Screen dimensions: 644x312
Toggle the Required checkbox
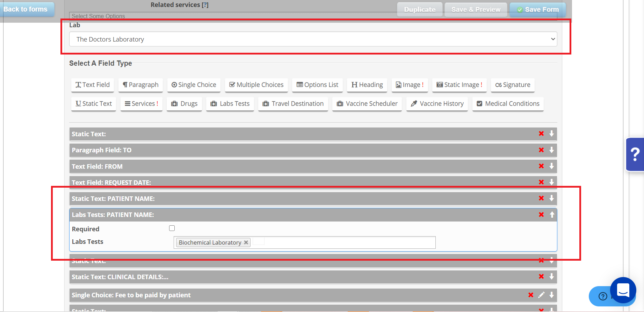point(172,228)
